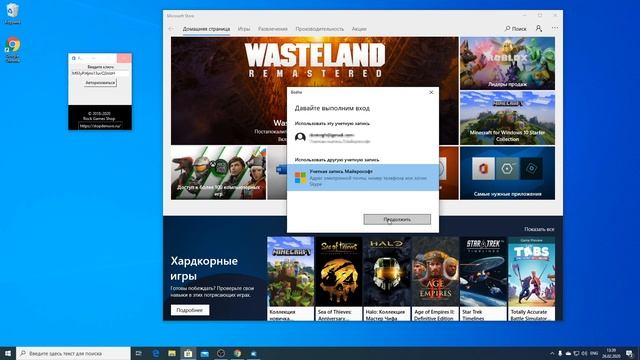Open Mail app from taskbar

click(x=204, y=353)
